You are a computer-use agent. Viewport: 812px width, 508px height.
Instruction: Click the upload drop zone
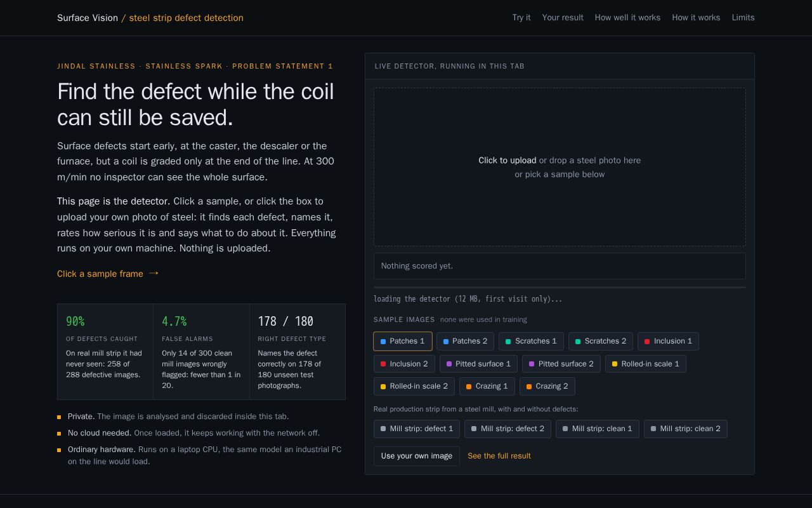click(x=560, y=167)
